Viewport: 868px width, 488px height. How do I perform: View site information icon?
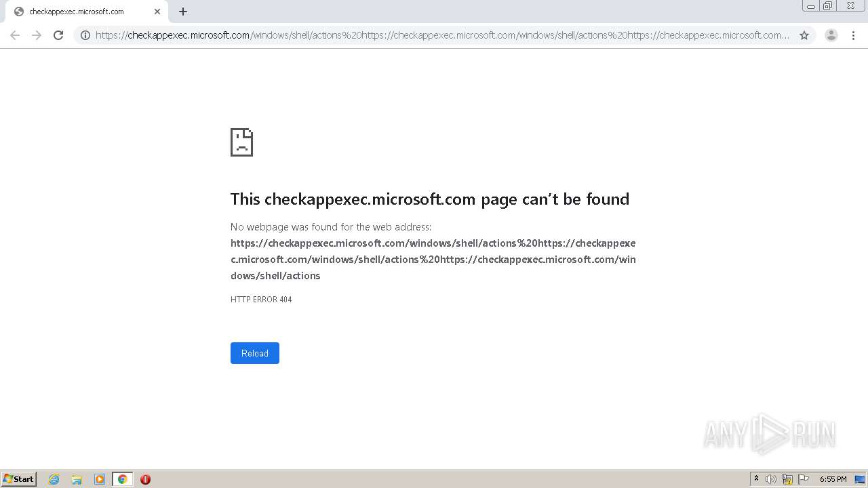pos(85,35)
